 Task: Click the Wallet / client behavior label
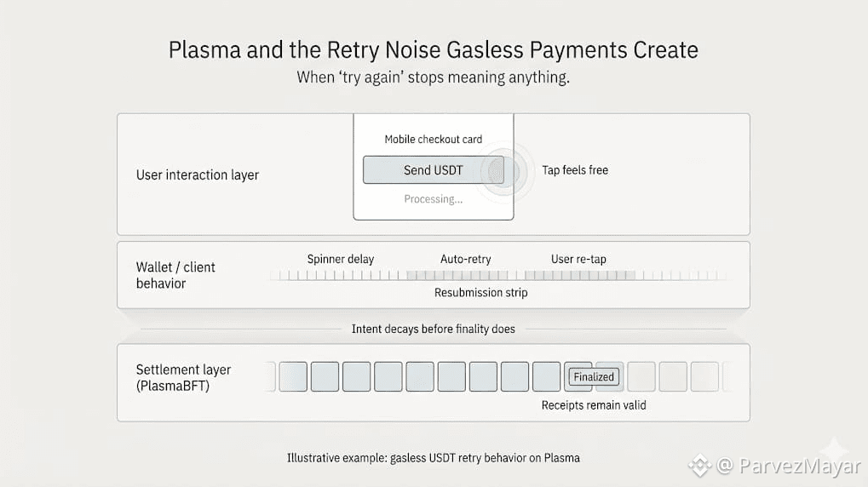tap(175, 275)
